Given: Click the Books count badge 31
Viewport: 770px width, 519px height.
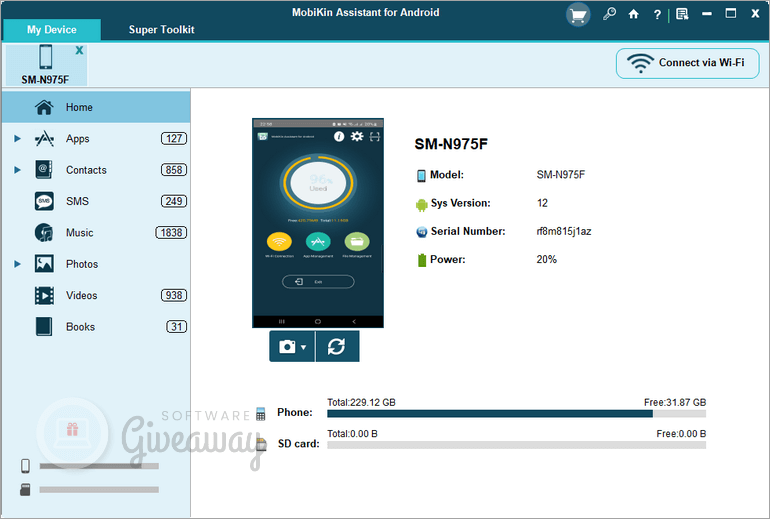Looking at the screenshot, I should coord(176,327).
